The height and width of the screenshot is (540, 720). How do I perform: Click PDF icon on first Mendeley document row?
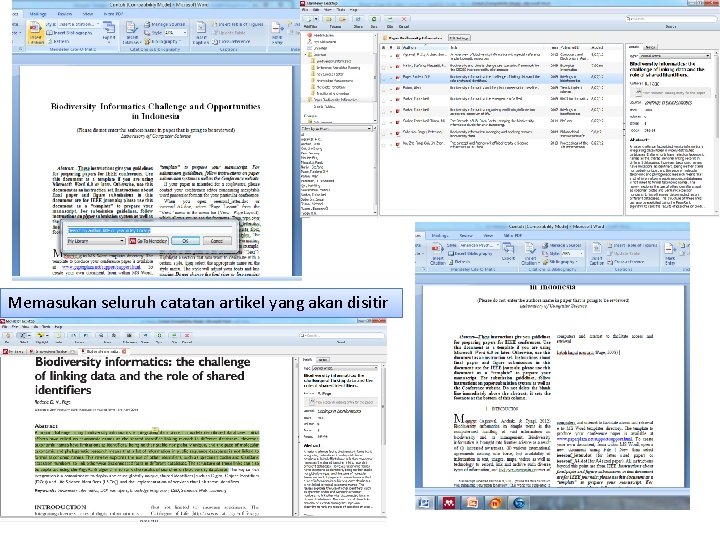pos(398,56)
